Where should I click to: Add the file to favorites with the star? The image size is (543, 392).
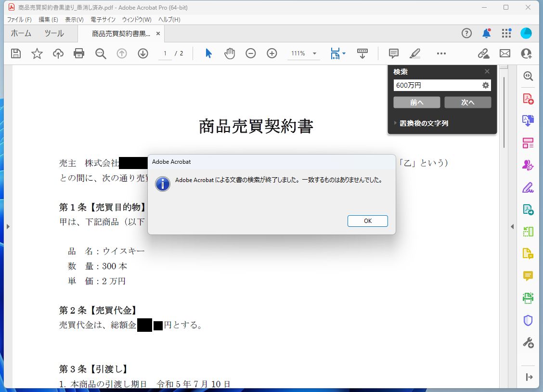(37, 53)
